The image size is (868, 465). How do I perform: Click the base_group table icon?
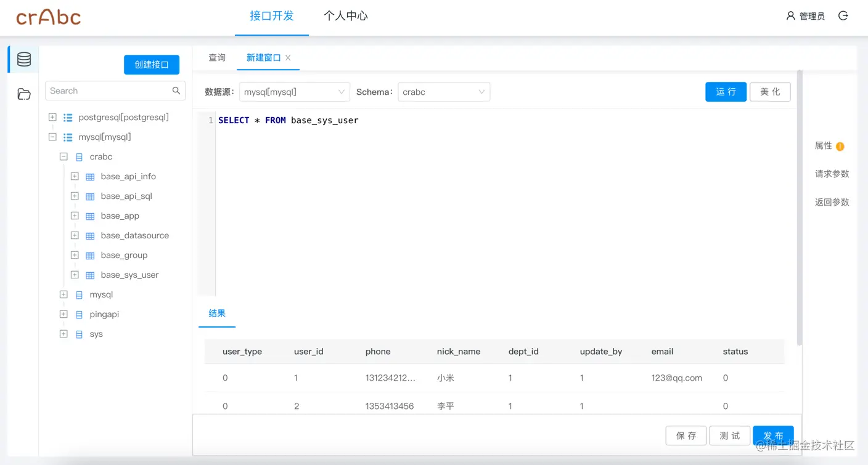(90, 256)
